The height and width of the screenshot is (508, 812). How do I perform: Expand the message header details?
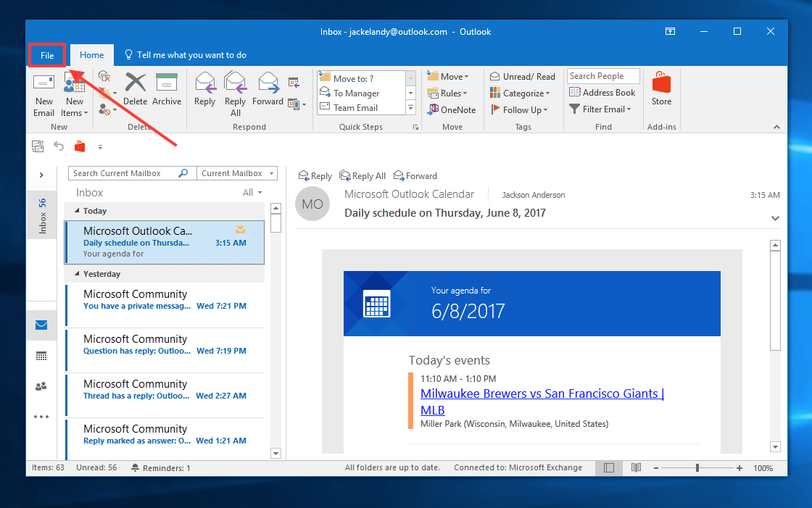pyautogui.click(x=775, y=219)
